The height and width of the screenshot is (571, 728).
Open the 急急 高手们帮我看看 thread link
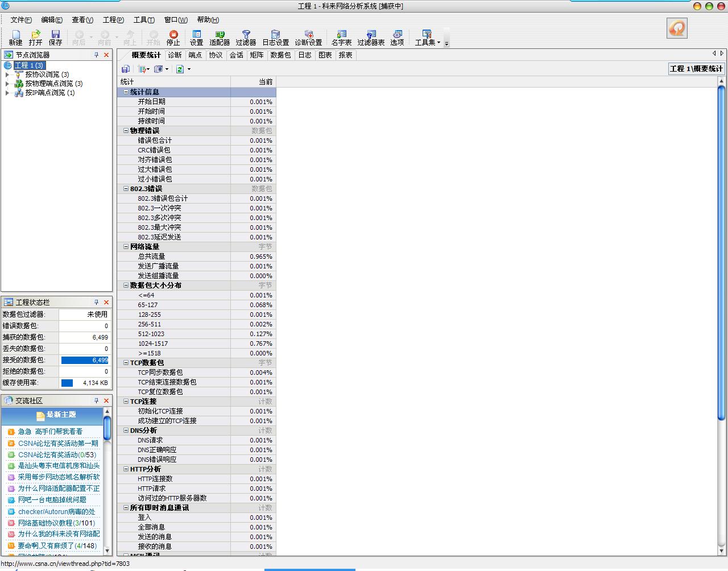(50, 432)
